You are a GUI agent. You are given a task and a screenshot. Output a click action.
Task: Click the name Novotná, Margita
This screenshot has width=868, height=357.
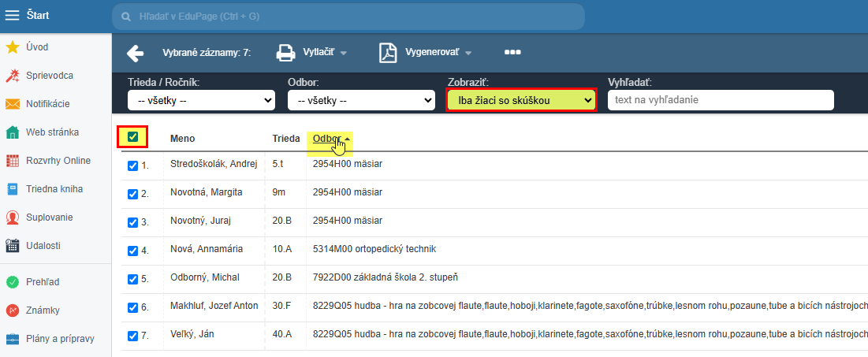(206, 192)
